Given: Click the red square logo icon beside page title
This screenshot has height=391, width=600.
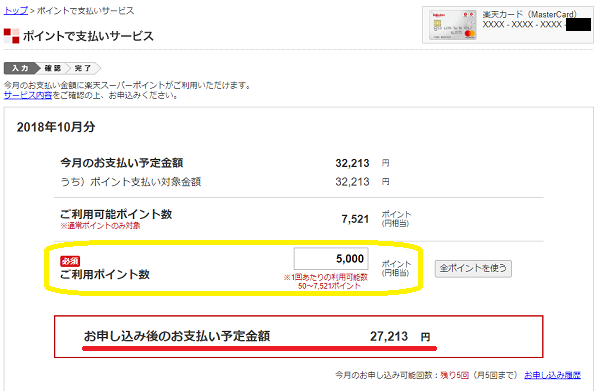Looking at the screenshot, I should pos(11,36).
